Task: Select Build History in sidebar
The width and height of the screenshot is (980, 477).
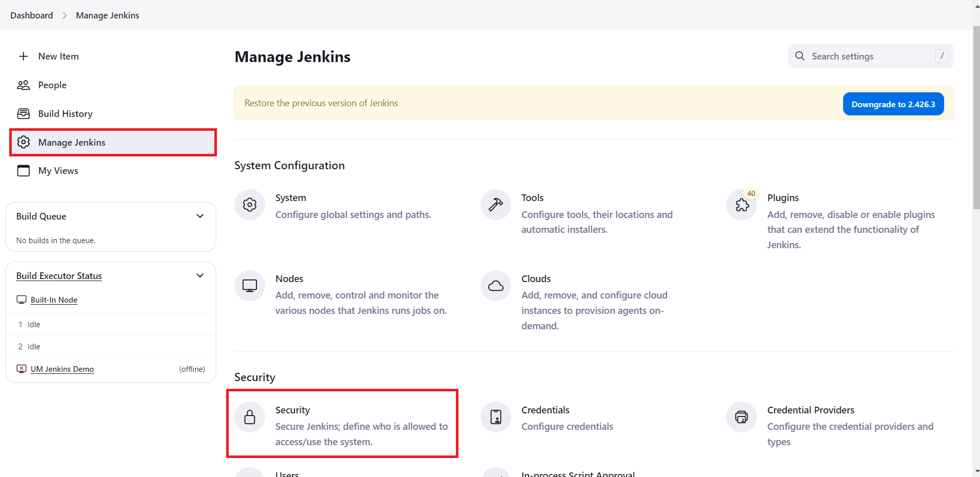Action: click(x=112, y=114)
